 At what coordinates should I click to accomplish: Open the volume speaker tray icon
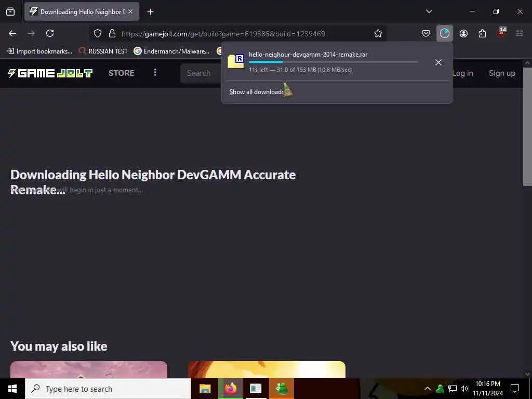coord(464,389)
